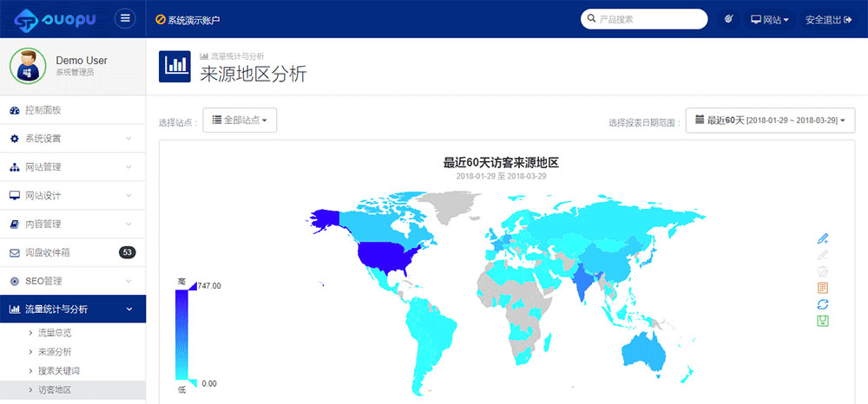
Task: Click the envelope icon next to 询盘收件箱
Action: click(x=15, y=252)
